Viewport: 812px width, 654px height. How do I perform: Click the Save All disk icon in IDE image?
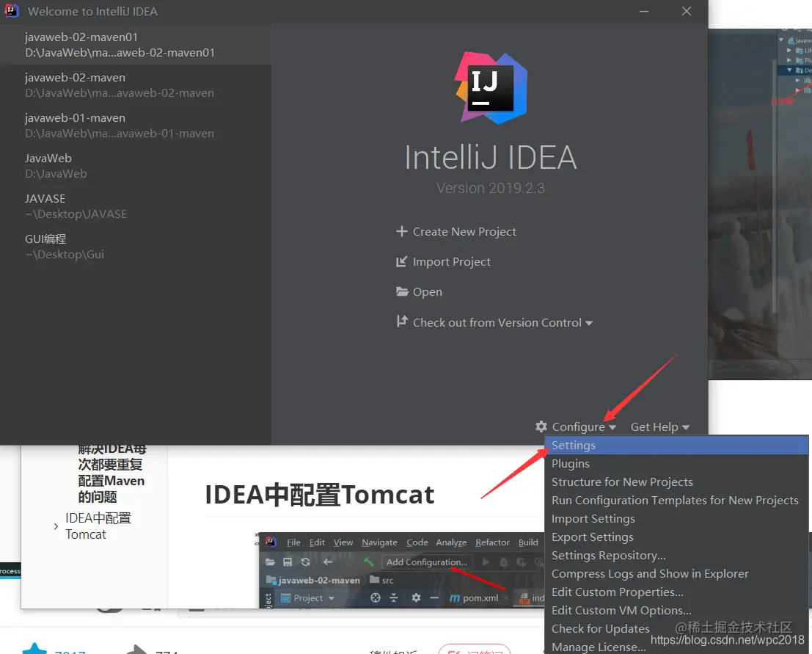pyautogui.click(x=288, y=562)
